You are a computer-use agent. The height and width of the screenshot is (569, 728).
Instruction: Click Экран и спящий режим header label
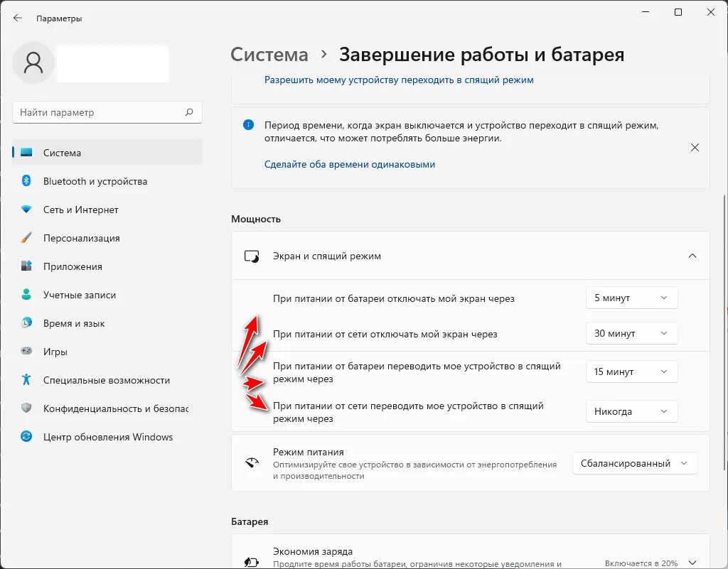pyautogui.click(x=327, y=256)
